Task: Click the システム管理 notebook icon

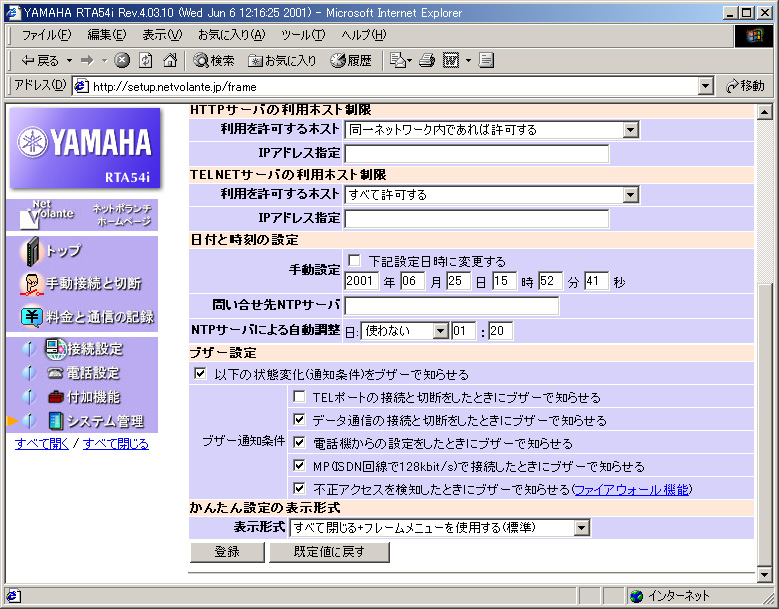Action: tap(55, 421)
